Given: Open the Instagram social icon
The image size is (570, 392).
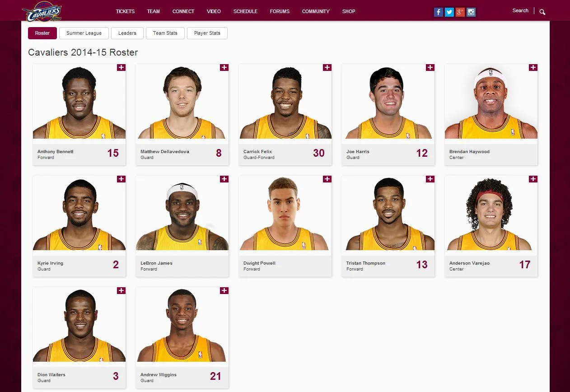Looking at the screenshot, I should [471, 12].
